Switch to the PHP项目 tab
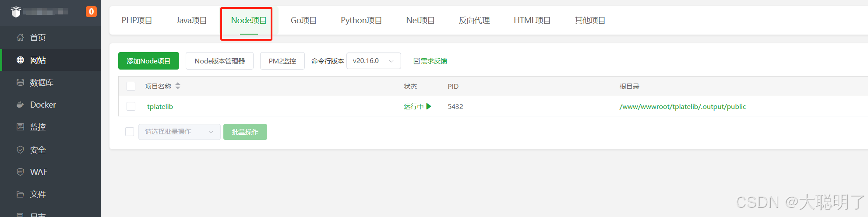Image resolution: width=868 pixels, height=217 pixels. [x=137, y=20]
